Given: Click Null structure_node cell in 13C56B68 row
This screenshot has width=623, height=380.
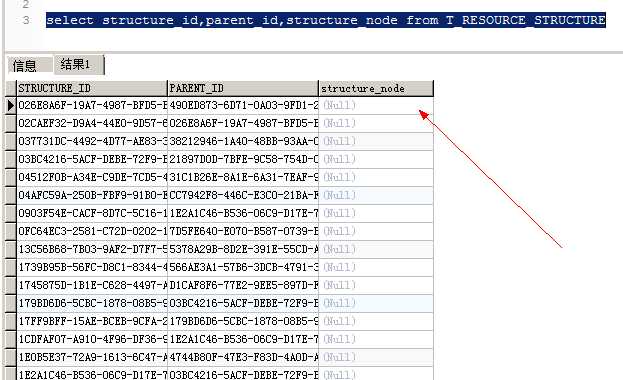Looking at the screenshot, I should click(376, 249).
